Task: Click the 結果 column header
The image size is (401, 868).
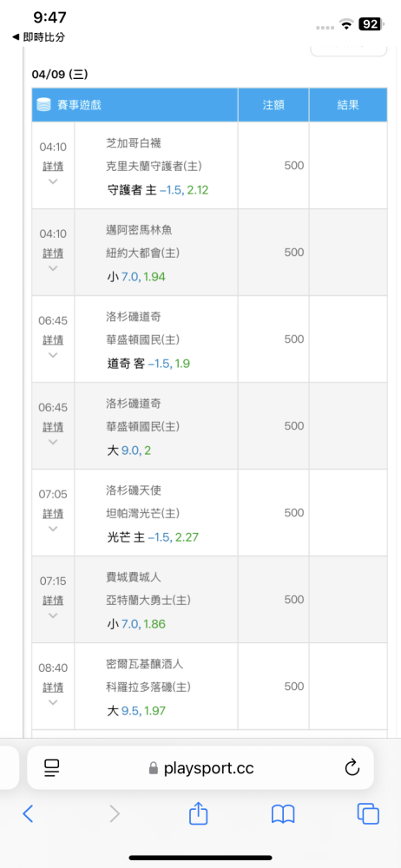Action: click(x=348, y=105)
